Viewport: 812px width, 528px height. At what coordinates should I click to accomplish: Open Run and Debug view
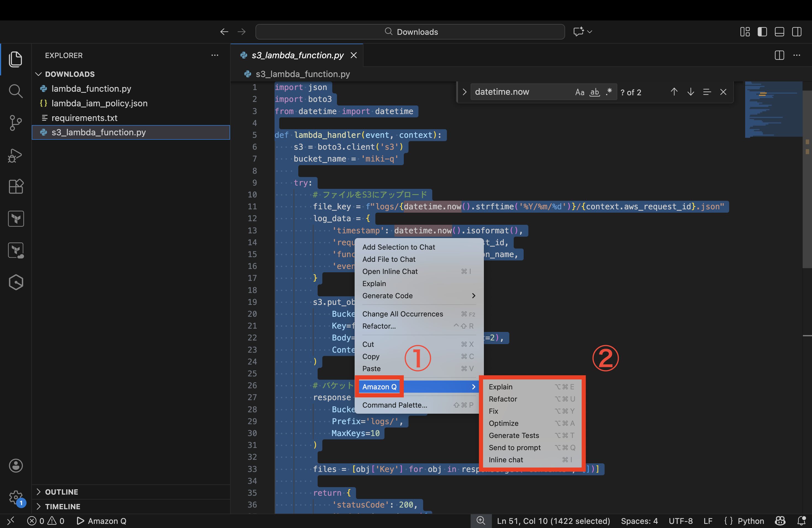(15, 155)
